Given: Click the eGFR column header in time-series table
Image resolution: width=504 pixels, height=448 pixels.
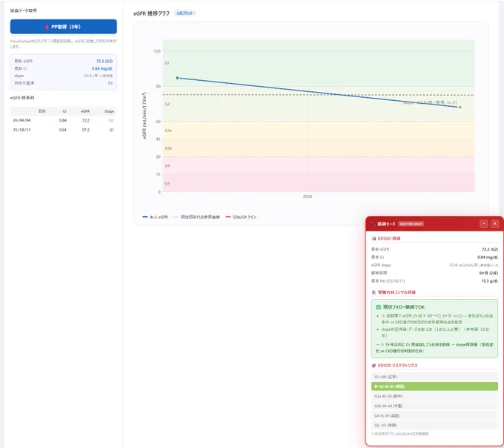Looking at the screenshot, I should tap(85, 111).
